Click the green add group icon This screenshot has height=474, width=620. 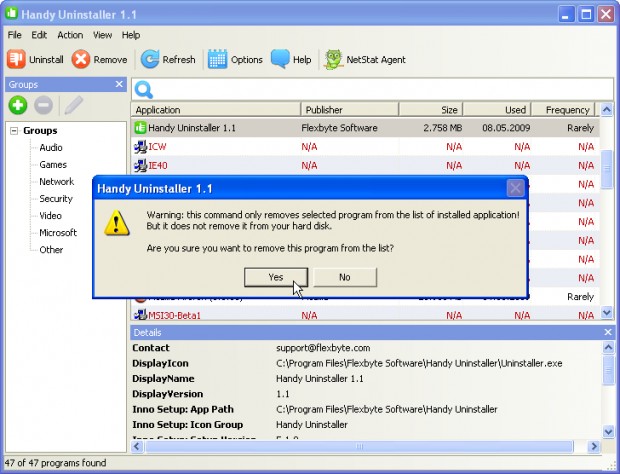click(x=18, y=105)
